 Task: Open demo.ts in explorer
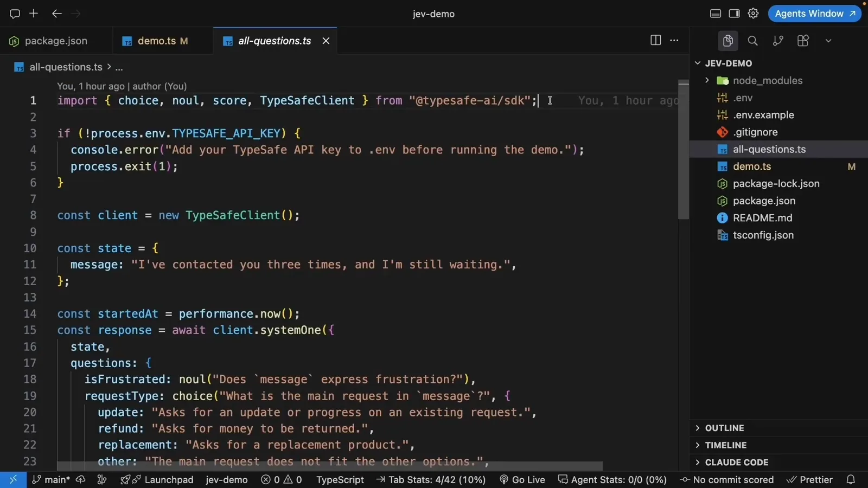point(779,166)
